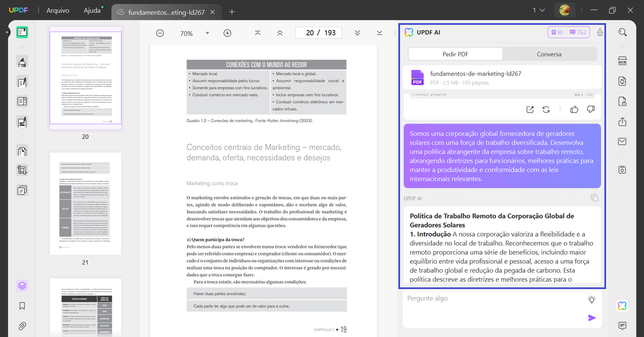Image resolution: width=644 pixels, height=337 pixels.
Task: Open the Fill and Sign tool
Action: pos(22,121)
